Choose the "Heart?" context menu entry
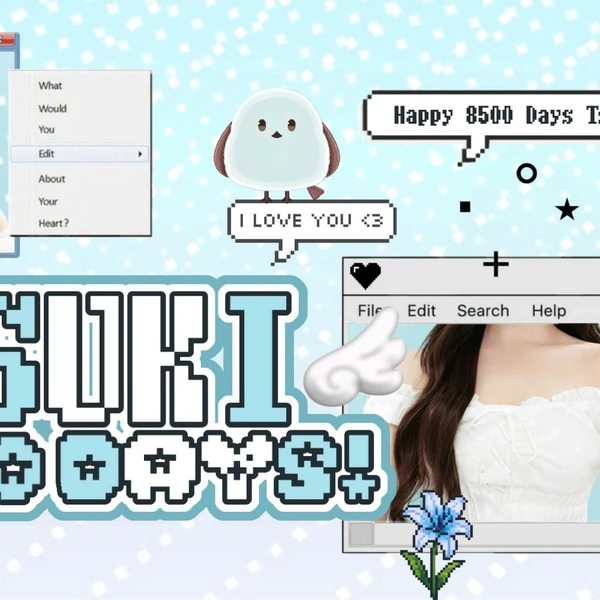The image size is (600, 600). coord(54,223)
